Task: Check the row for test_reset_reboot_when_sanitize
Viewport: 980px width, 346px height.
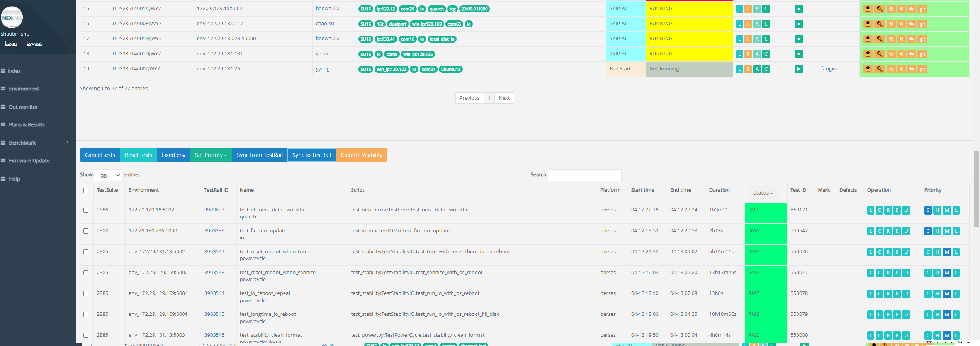Action: pos(86,273)
